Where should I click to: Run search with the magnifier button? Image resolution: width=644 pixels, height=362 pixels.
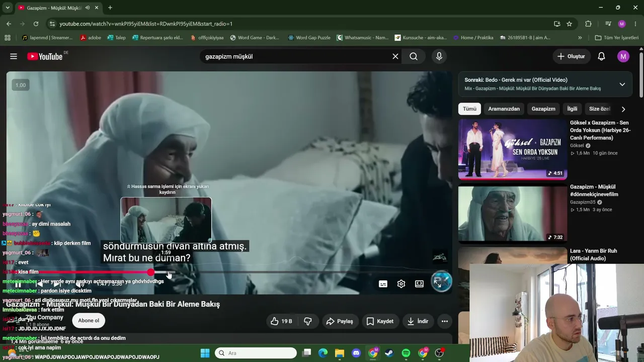(414, 56)
